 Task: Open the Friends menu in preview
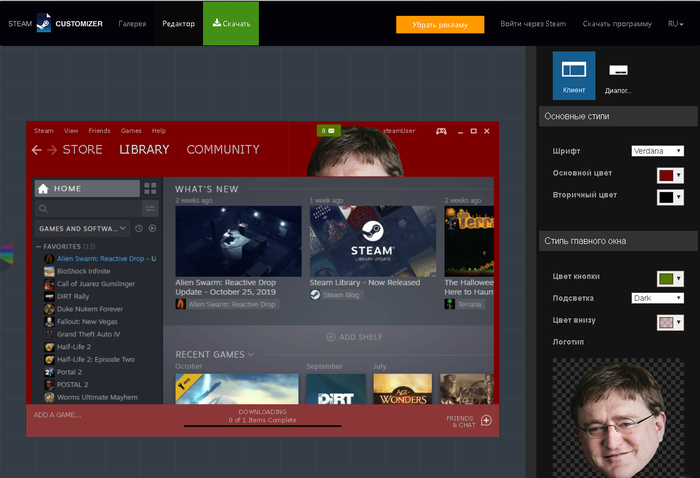click(99, 131)
